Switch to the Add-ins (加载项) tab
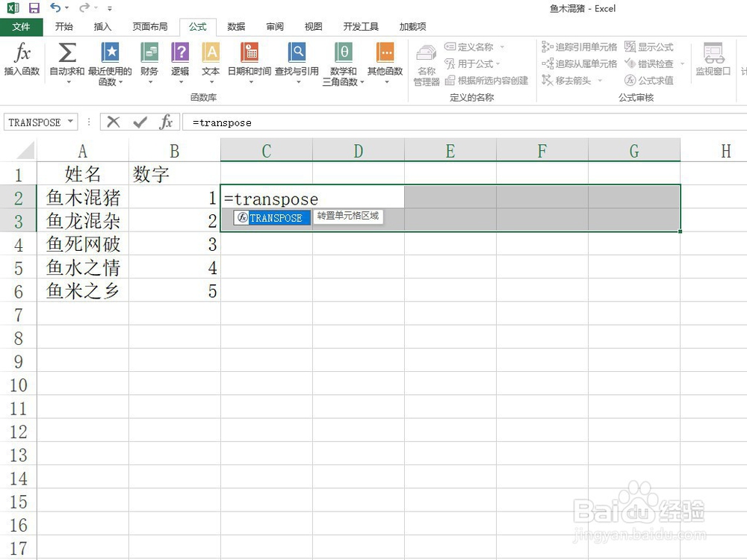The width and height of the screenshot is (747, 560). click(412, 27)
